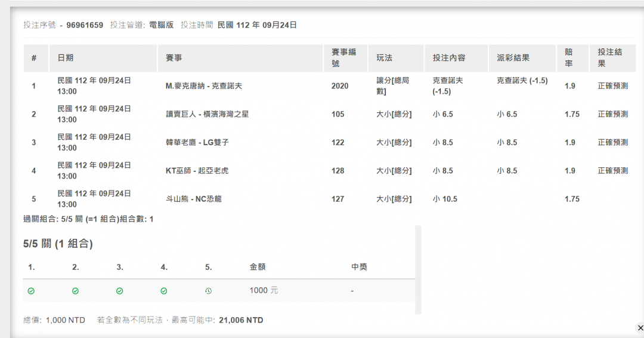Click the 5/5 關 (1 組合) heading
Viewport: 644px width, 338px height.
pos(58,244)
